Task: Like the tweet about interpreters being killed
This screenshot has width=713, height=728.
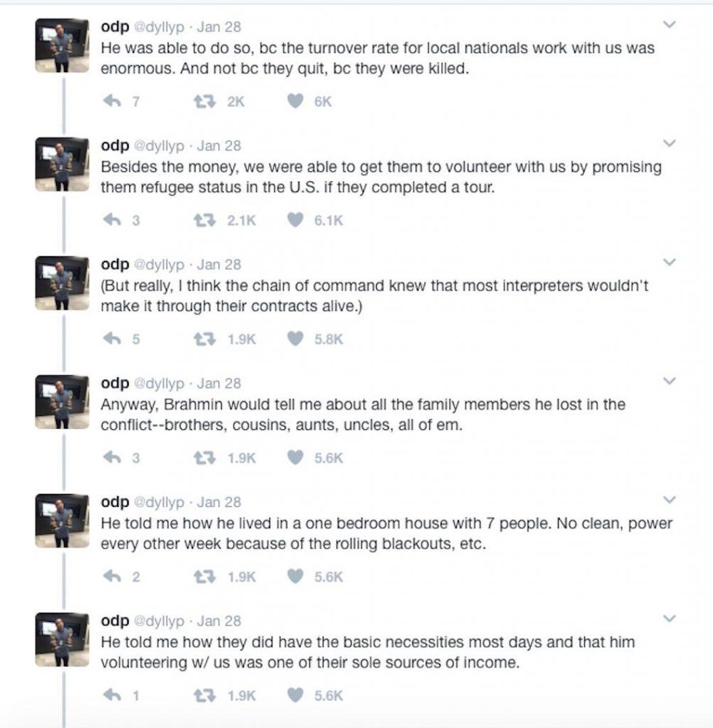Action: click(295, 101)
